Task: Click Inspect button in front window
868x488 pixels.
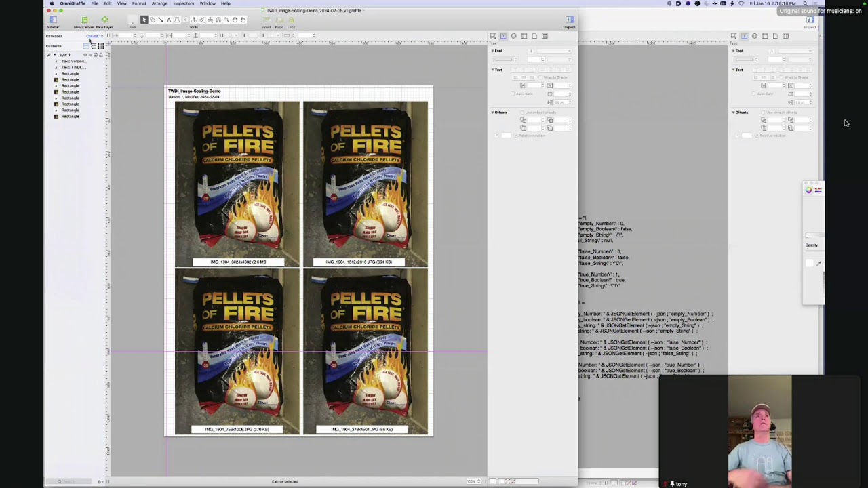Action: pyautogui.click(x=570, y=22)
